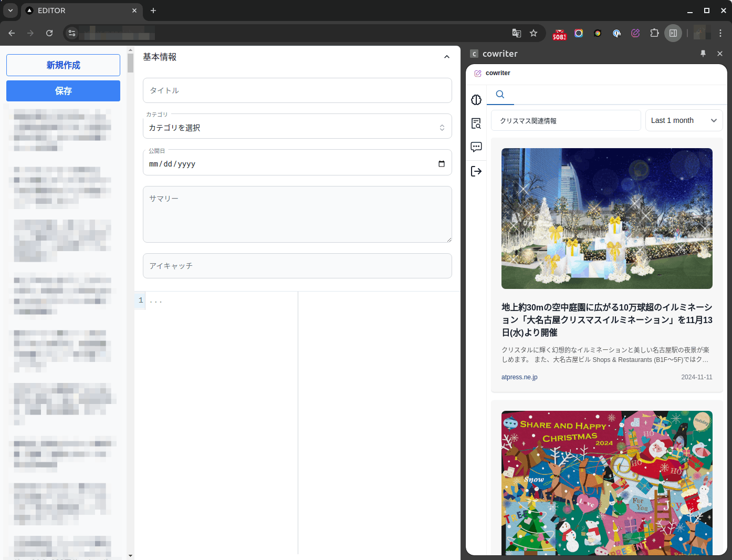The image size is (732, 560).
Task: Open the 公開日 calendar picker icon
Action: click(442, 164)
